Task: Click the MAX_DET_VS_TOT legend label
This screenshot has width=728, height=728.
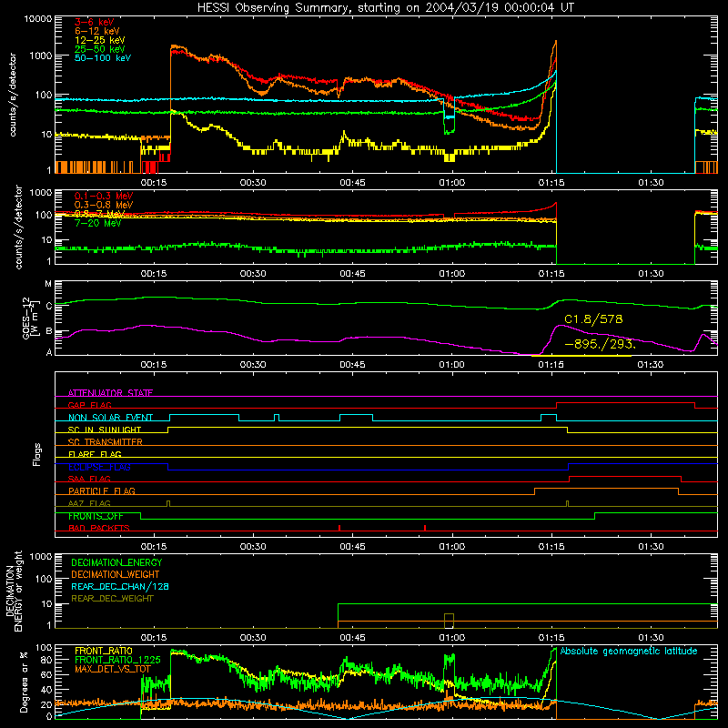Action: click(113, 669)
